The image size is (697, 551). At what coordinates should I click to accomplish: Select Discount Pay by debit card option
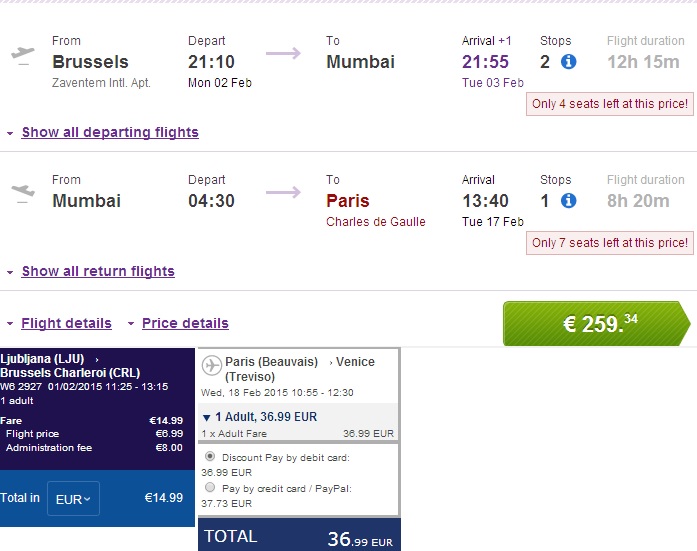point(209,455)
